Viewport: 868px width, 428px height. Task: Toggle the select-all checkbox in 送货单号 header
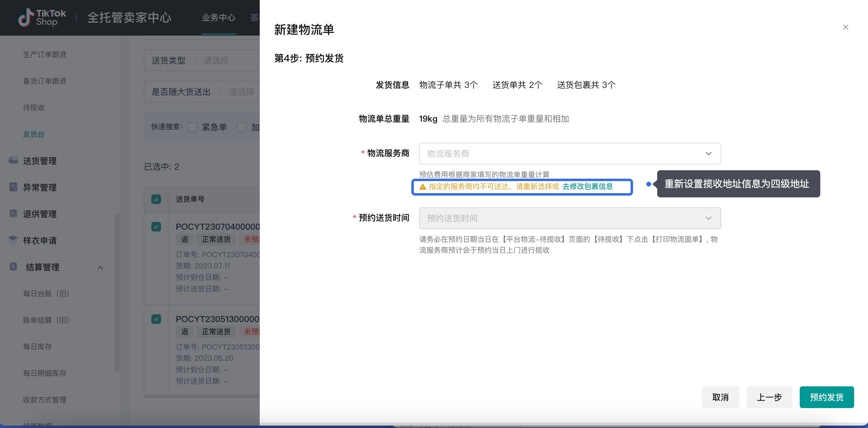point(156,199)
